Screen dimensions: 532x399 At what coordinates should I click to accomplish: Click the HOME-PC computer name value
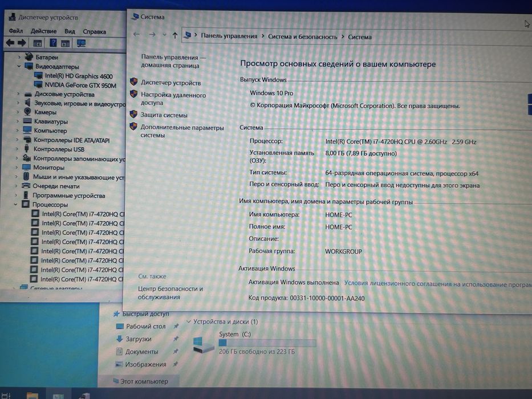tap(339, 215)
